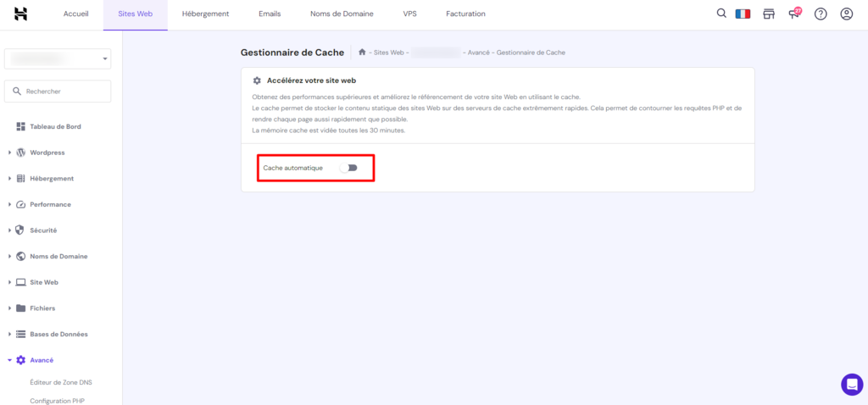Image resolution: width=868 pixels, height=405 pixels.
Task: Click the Avancé gear icon in sidebar
Action: tap(21, 360)
